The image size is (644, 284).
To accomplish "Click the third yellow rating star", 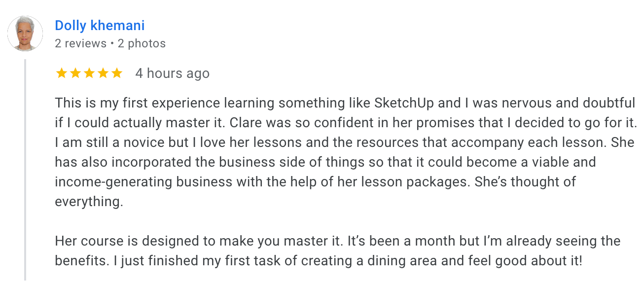I will [89, 73].
